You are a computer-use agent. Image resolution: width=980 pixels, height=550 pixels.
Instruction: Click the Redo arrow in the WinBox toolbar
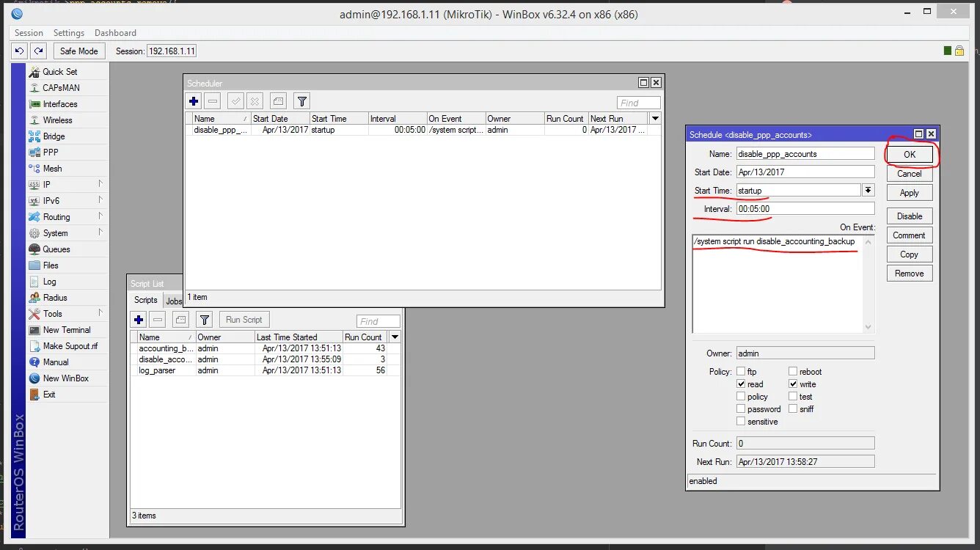coord(38,51)
